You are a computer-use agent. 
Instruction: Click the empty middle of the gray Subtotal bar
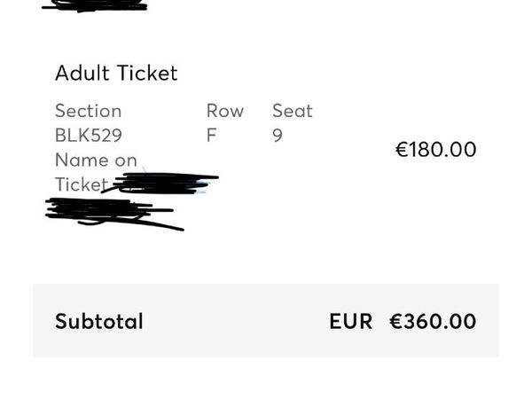pos(236,321)
